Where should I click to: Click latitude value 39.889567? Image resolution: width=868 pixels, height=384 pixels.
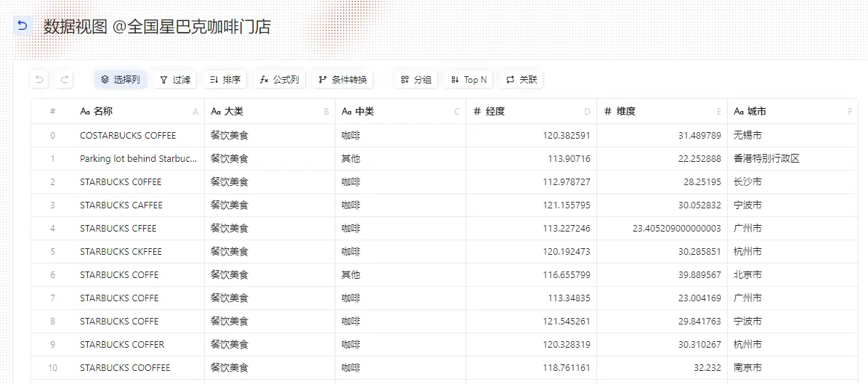click(699, 275)
